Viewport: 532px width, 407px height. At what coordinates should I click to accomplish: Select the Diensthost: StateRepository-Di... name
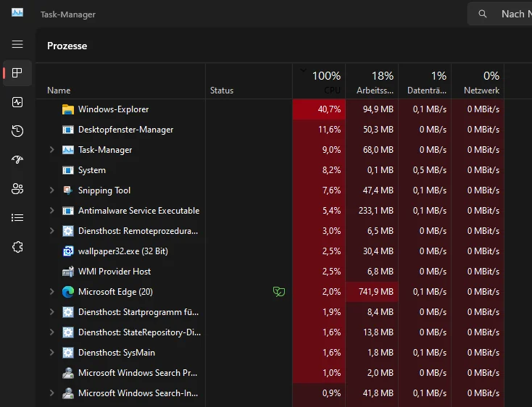pyautogui.click(x=139, y=332)
